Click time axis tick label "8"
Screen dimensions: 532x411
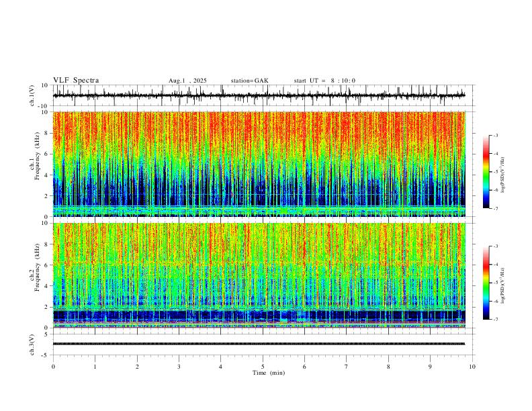[x=388, y=367]
